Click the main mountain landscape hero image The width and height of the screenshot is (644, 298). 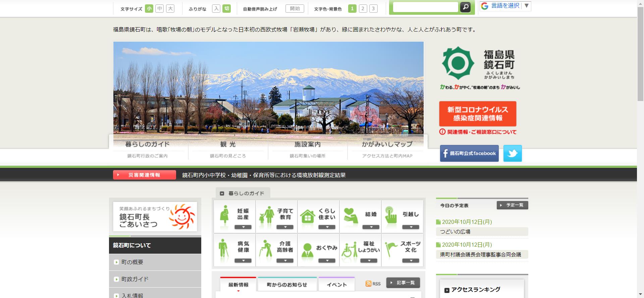268,88
